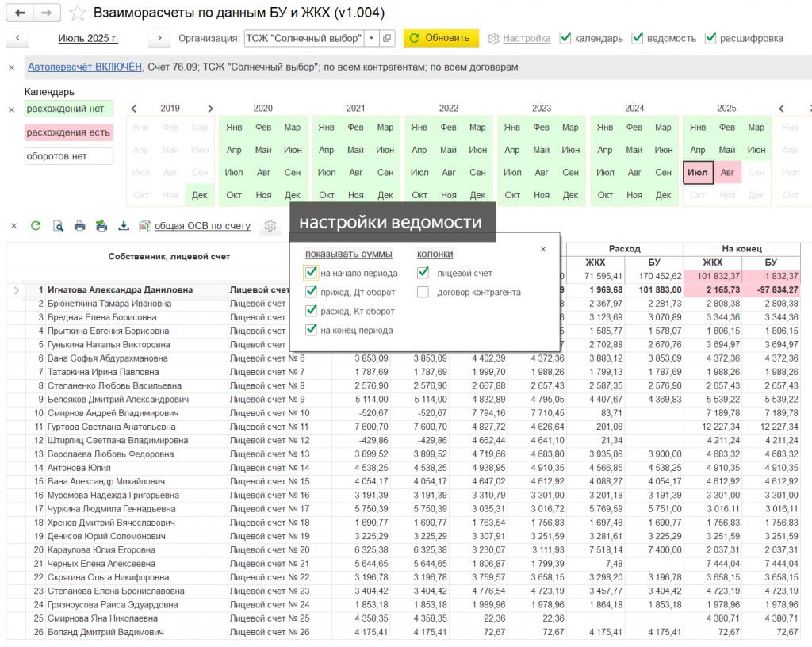Open the organization dropdown list
This screenshot has width=812, height=647.
coord(372,38)
